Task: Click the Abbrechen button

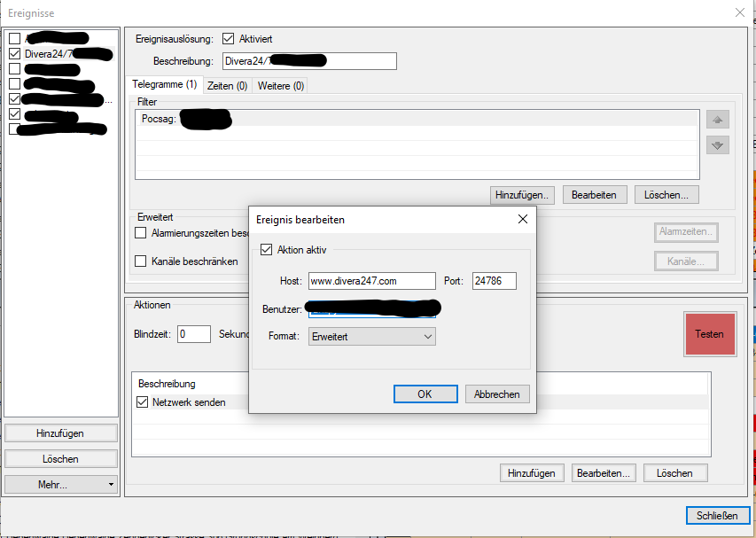Action: pyautogui.click(x=497, y=394)
